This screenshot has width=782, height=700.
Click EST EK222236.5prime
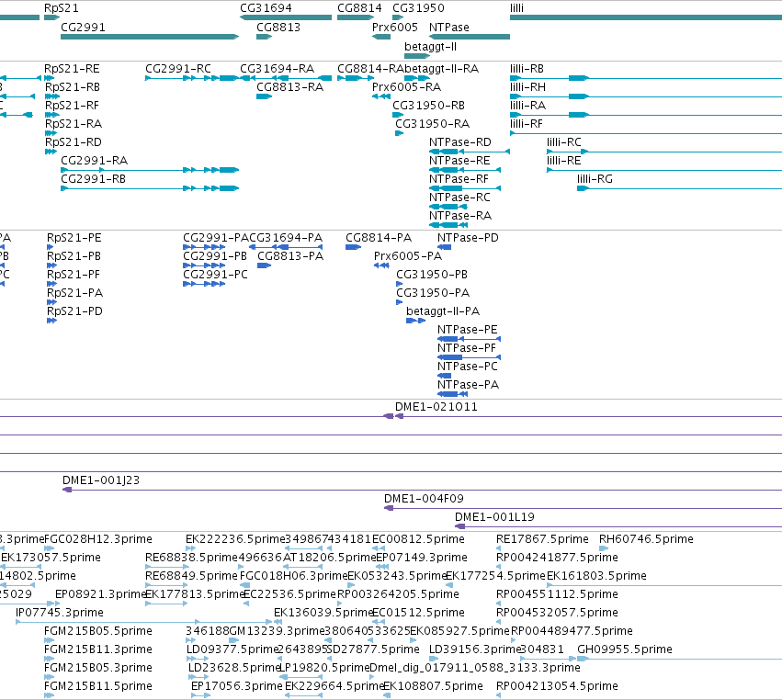[190, 548]
